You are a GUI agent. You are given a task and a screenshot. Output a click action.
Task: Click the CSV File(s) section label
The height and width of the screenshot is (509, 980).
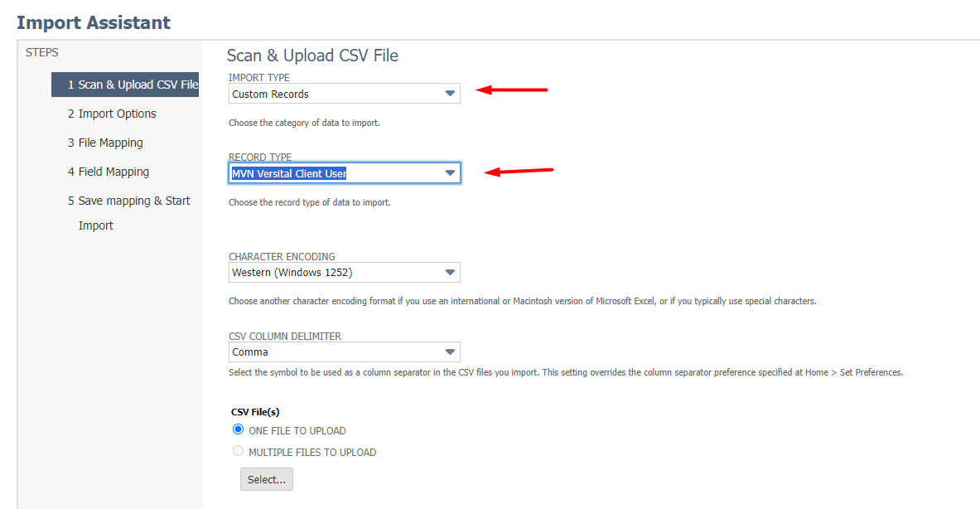click(260, 412)
